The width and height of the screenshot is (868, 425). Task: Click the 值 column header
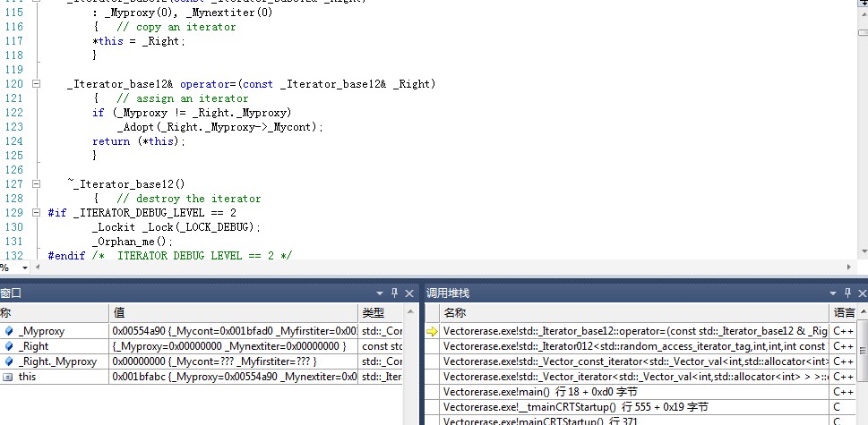234,313
